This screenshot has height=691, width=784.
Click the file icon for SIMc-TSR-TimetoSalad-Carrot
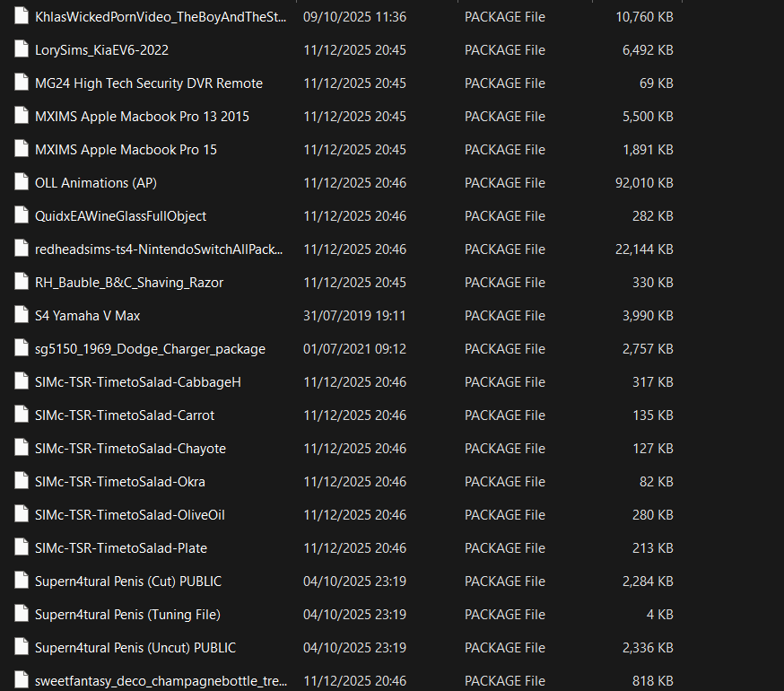pyautogui.click(x=22, y=415)
